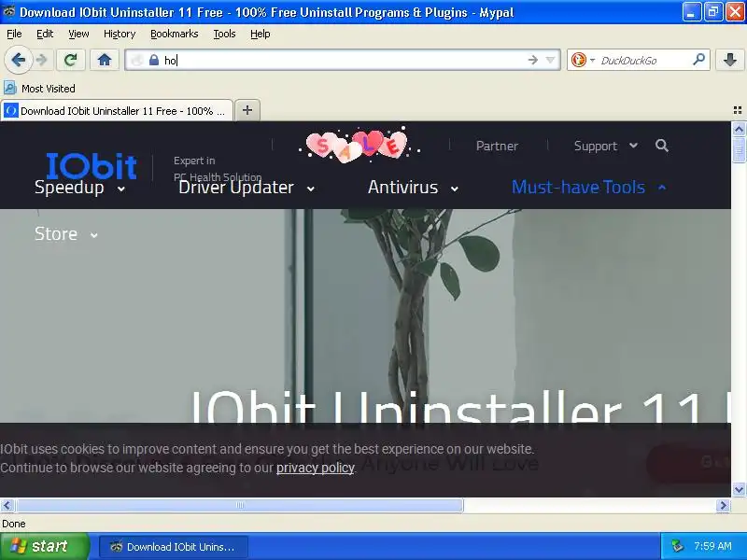
Task: Open the File menu
Action: coord(14,34)
